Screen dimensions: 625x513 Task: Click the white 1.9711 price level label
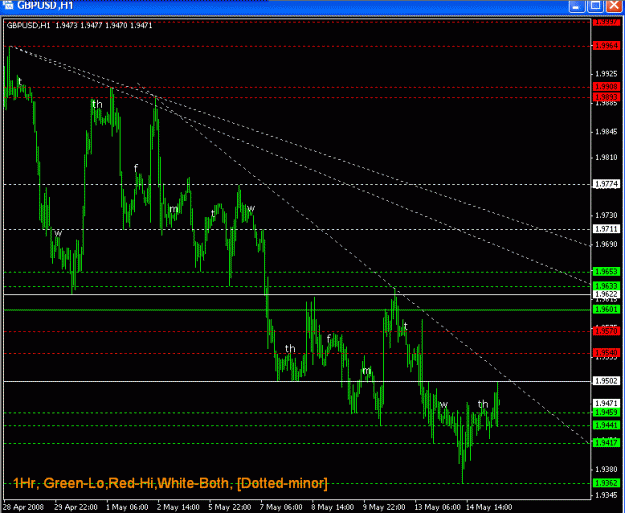[x=606, y=229]
